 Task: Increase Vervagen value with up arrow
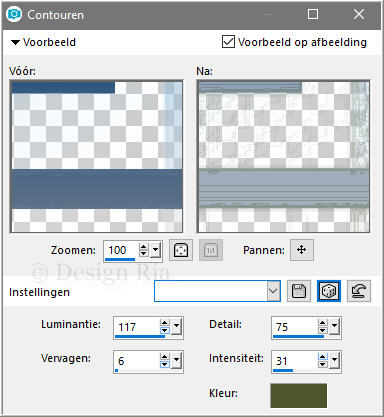pos(165,357)
